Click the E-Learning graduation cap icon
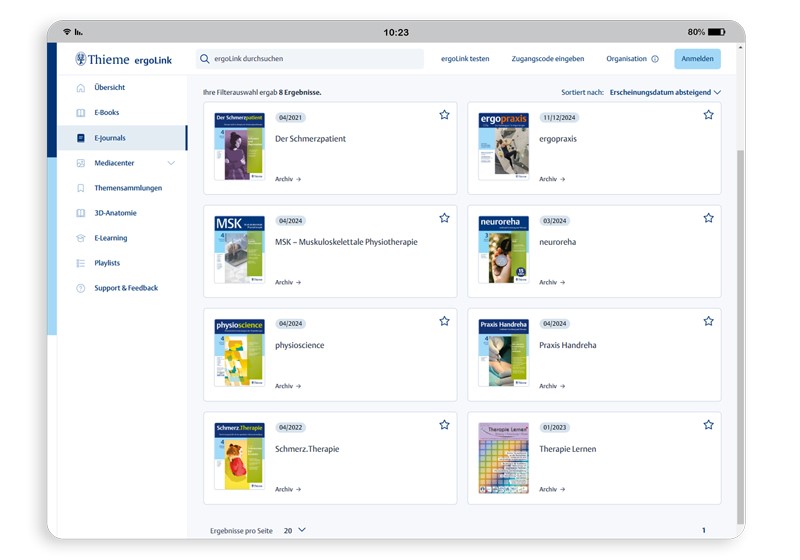 [x=81, y=238]
